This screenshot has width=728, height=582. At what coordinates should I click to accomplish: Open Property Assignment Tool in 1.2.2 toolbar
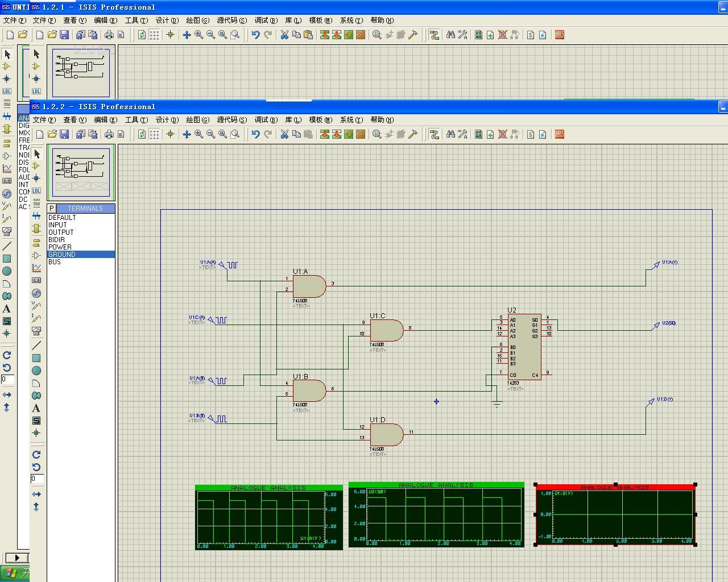[x=462, y=134]
